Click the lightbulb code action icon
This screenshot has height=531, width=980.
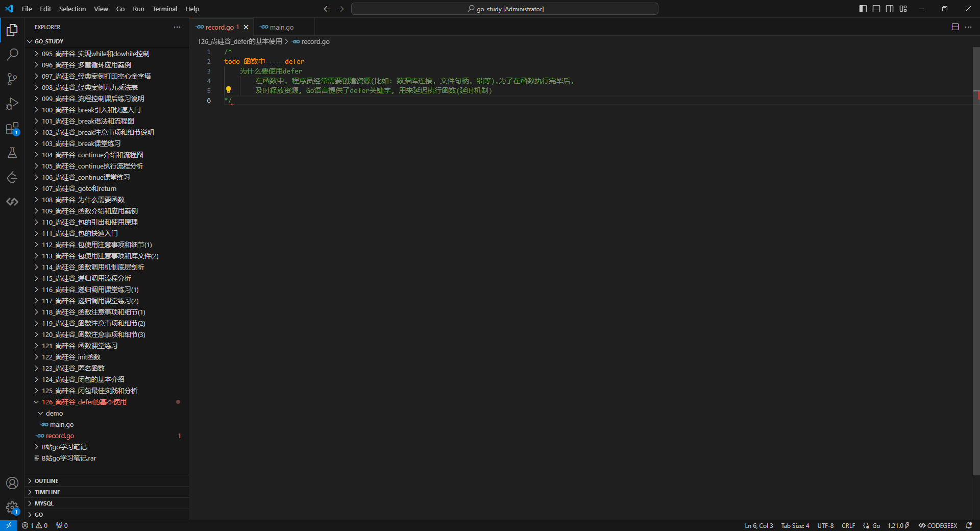click(228, 90)
